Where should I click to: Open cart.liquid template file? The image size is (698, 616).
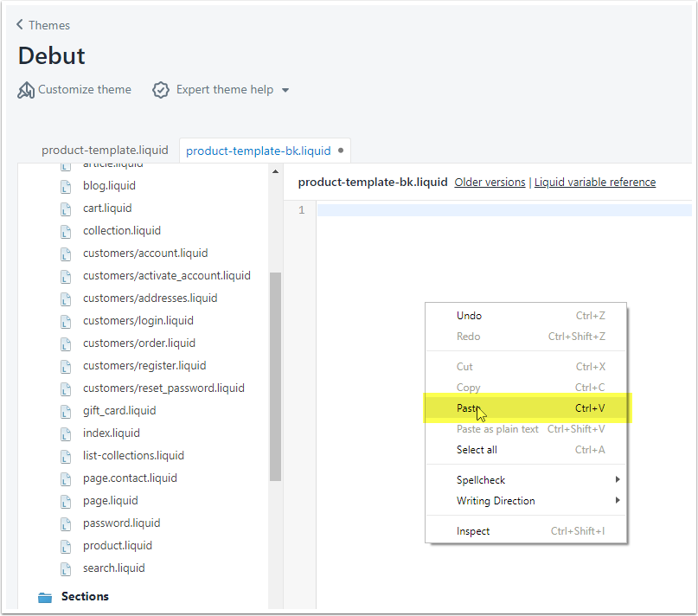[107, 209]
